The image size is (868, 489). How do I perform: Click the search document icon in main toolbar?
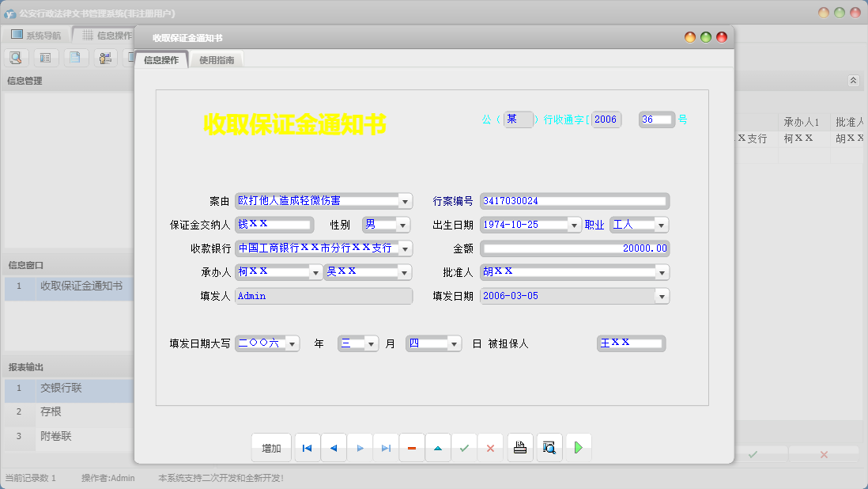pos(17,57)
